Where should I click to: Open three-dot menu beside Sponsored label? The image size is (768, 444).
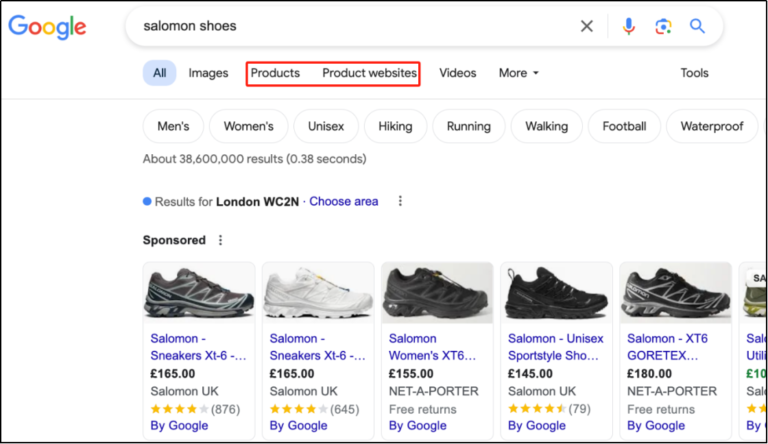[x=221, y=240]
